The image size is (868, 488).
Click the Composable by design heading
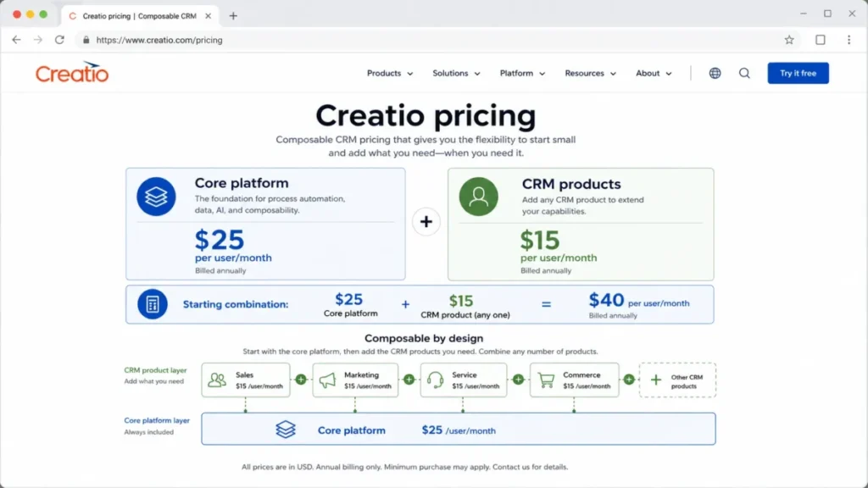(424, 338)
